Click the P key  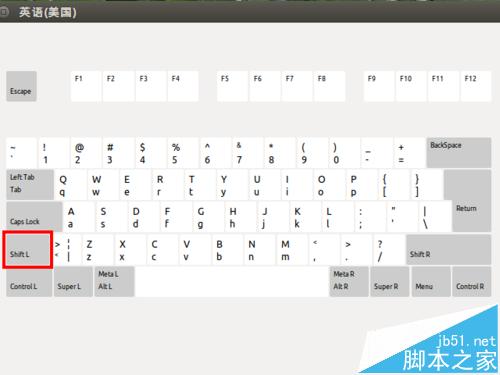(361, 185)
